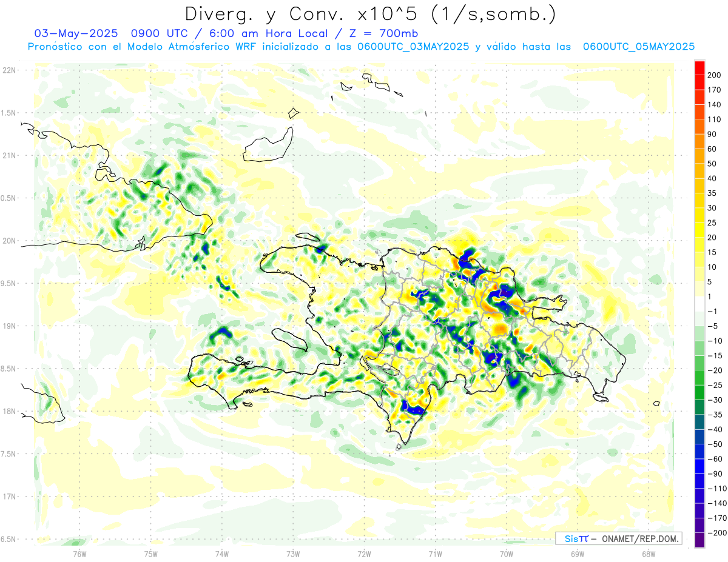Click the "68W" longitude label

coord(648,554)
